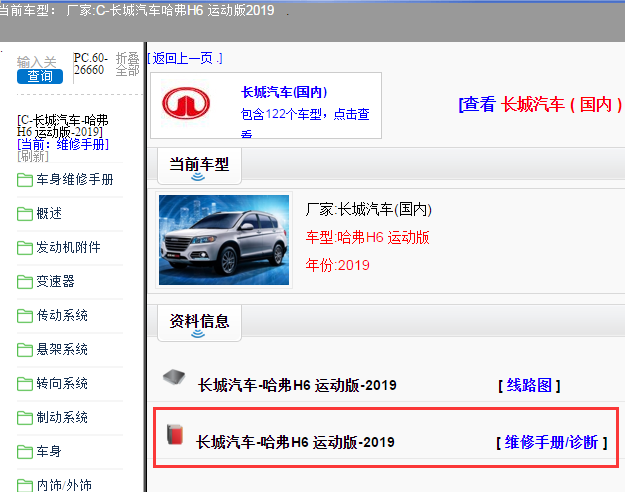The height and width of the screenshot is (492, 625).
Task: Select the 资料信息 tab
Action: [x=199, y=323]
